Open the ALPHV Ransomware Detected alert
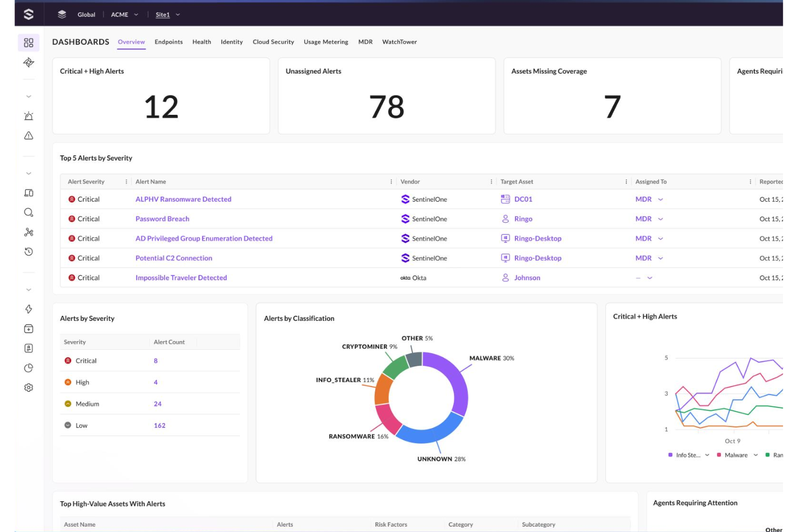The height and width of the screenshot is (532, 798). (x=183, y=199)
